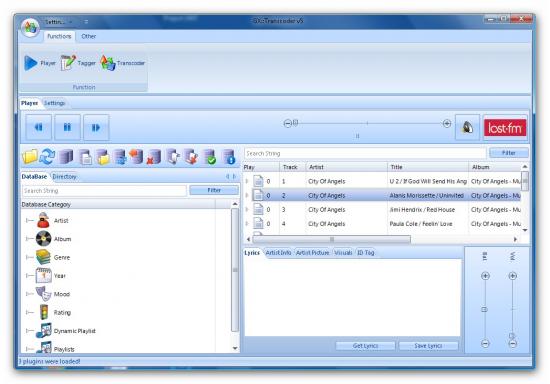Open the ID Tag tab
This screenshot has height=384, width=550.
point(366,252)
